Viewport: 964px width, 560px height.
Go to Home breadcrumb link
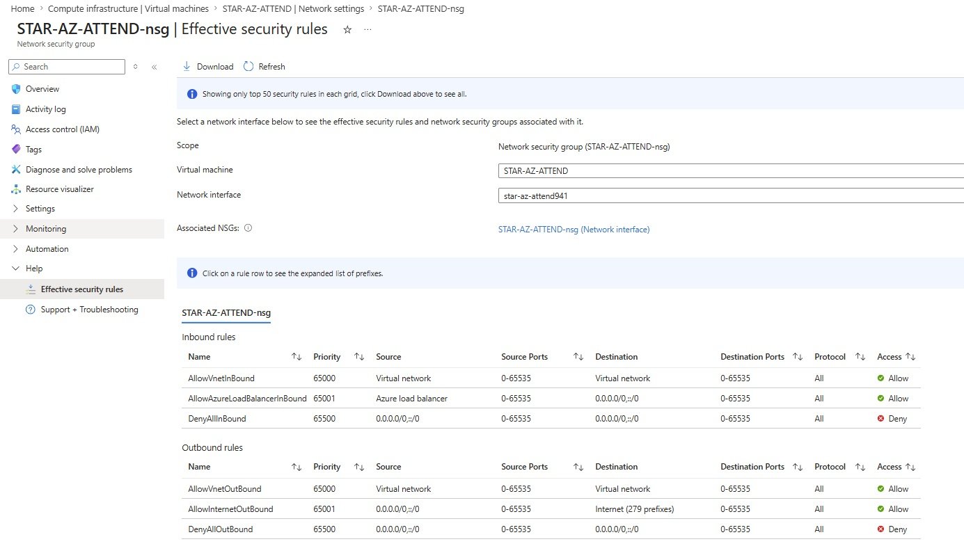(x=23, y=9)
